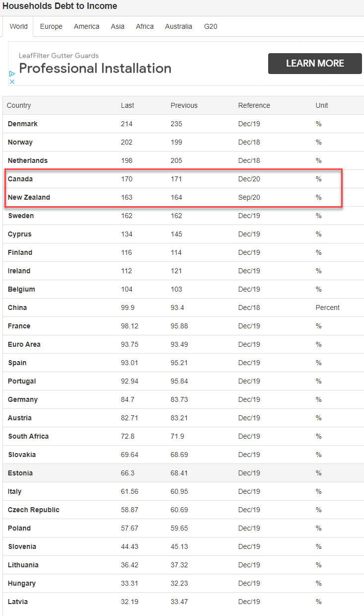Switch to the Africa tab
The height and width of the screenshot is (616, 364).
click(x=145, y=26)
